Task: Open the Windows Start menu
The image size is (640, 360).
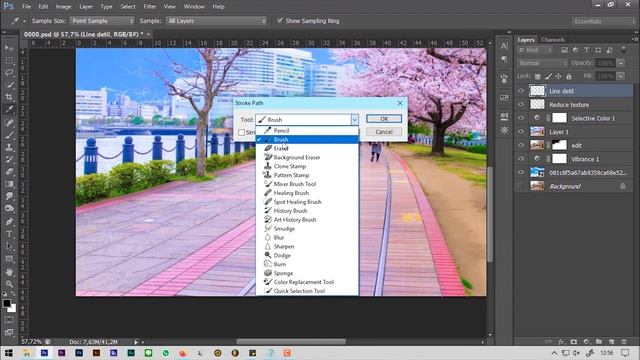Action: click(9, 353)
